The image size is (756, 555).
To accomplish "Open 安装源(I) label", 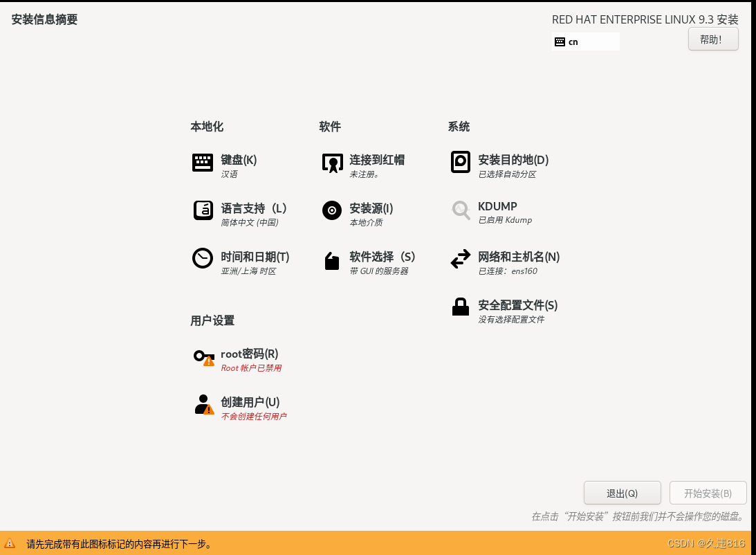I will 371,208.
